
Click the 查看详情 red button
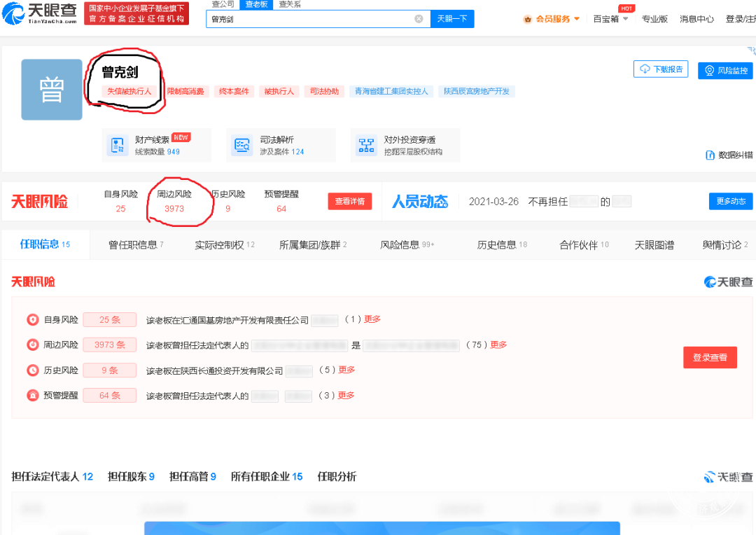pos(350,201)
